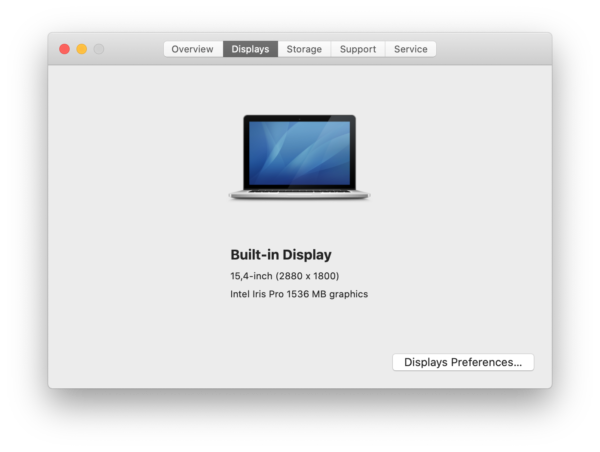The height and width of the screenshot is (452, 600).
Task: Click the Built-in Display heading
Action: pos(281,255)
